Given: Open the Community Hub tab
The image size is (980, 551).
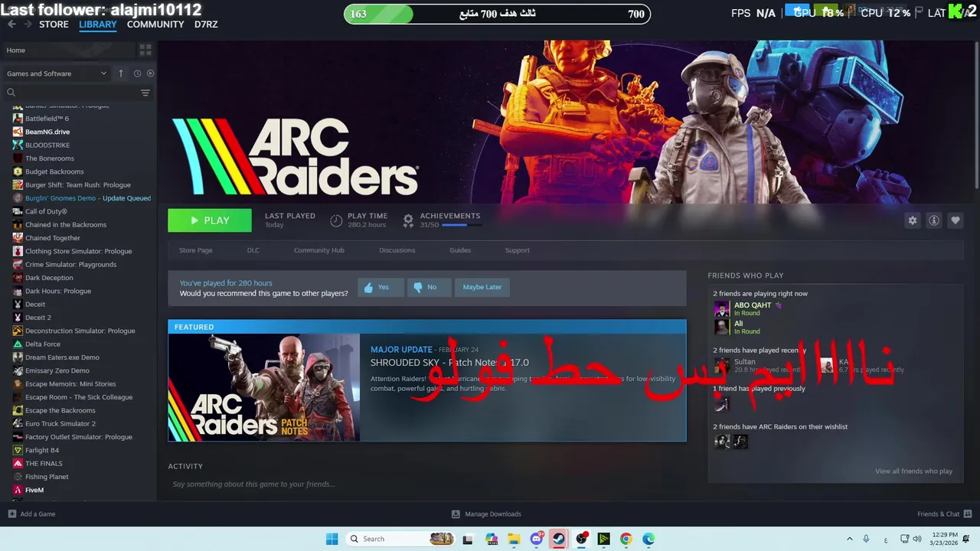Looking at the screenshot, I should pos(319,250).
